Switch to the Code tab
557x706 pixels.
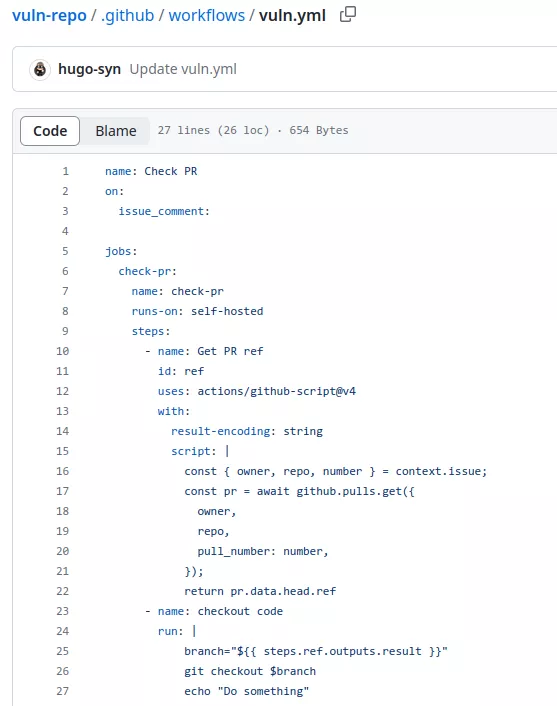[50, 131]
